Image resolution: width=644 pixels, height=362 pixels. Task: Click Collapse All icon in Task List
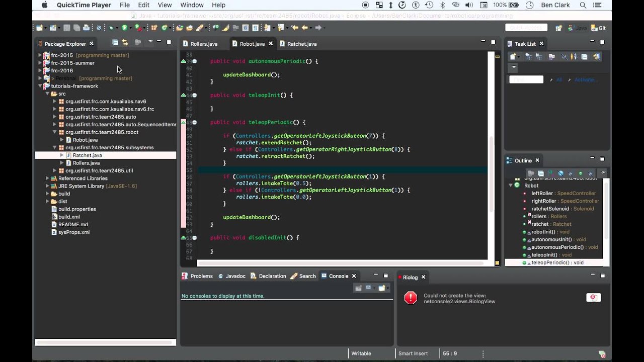(x=584, y=56)
